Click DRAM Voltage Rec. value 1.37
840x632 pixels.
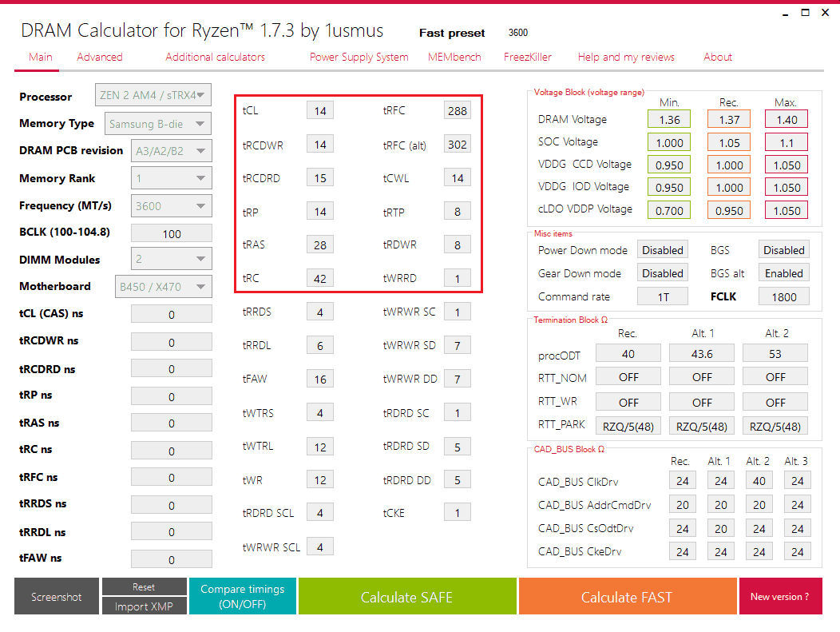[729, 120]
